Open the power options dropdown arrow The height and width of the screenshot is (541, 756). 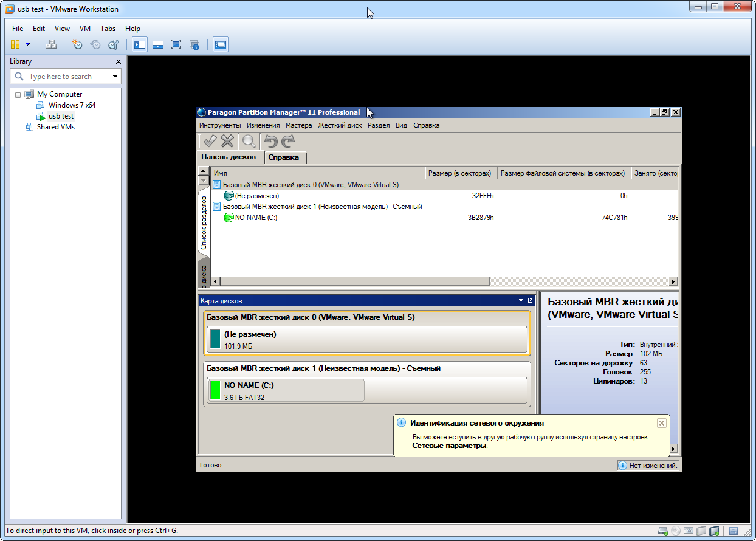point(27,44)
